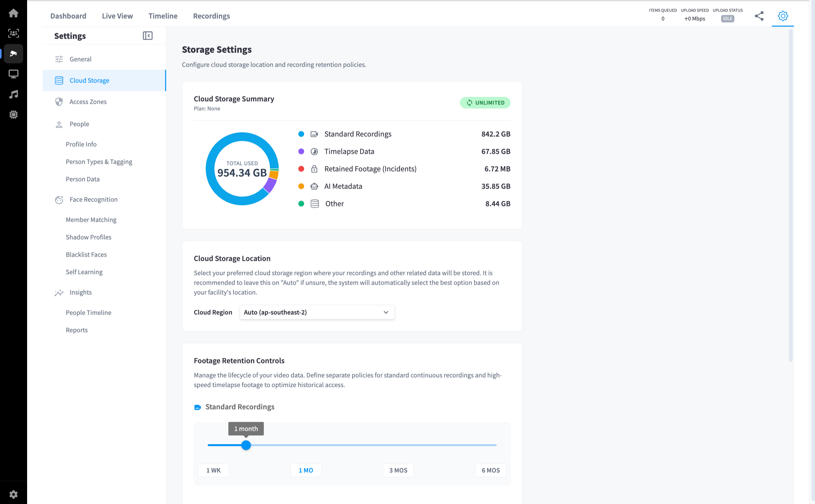
Task: Click the Other storage stack icon
Action: pos(315,204)
